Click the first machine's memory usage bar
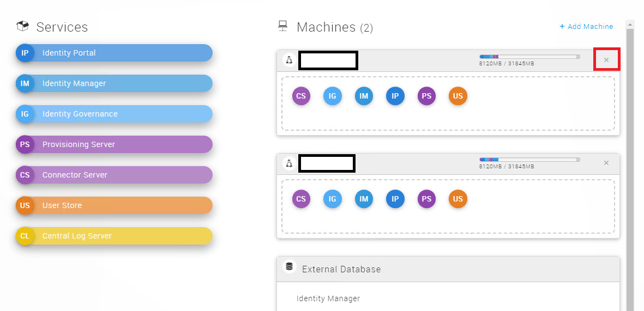 (x=529, y=57)
